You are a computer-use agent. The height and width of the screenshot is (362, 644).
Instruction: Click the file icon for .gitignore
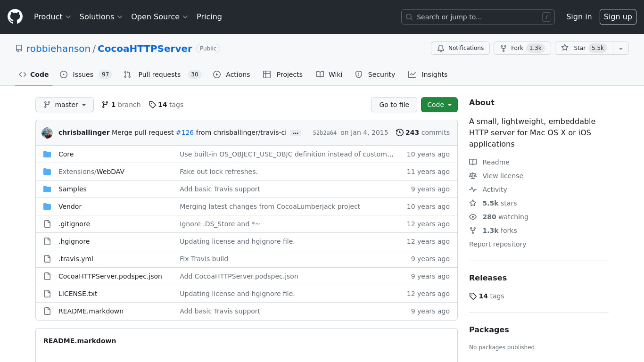coord(47,224)
